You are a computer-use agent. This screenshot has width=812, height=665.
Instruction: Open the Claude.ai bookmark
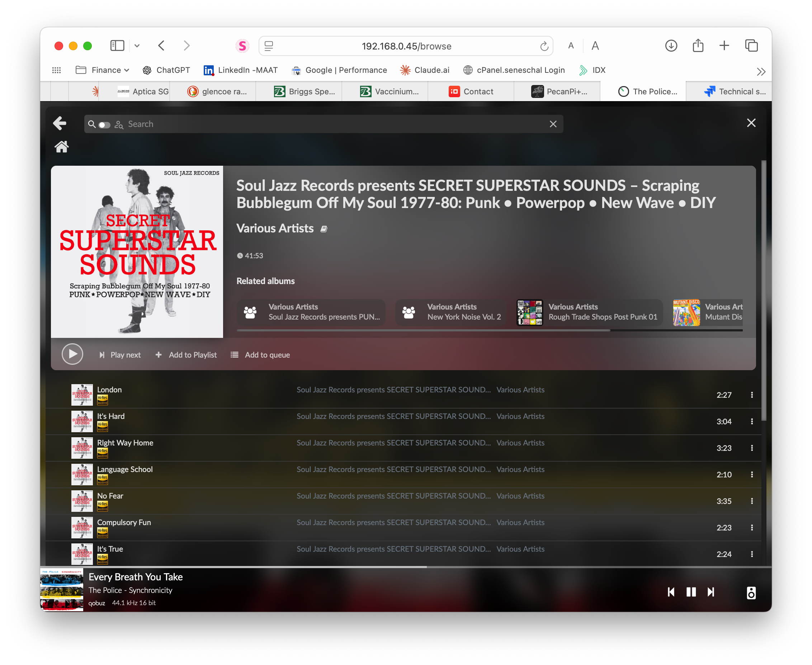424,70
